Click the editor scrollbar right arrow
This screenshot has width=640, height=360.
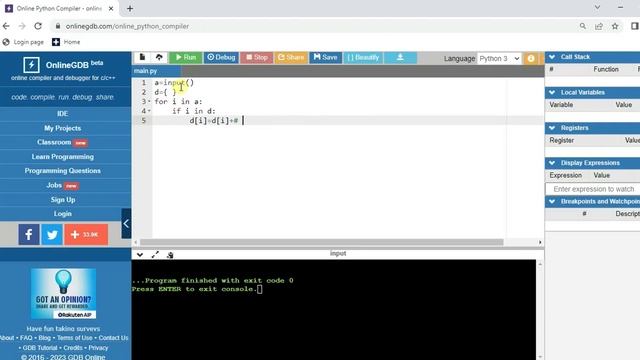(x=540, y=242)
